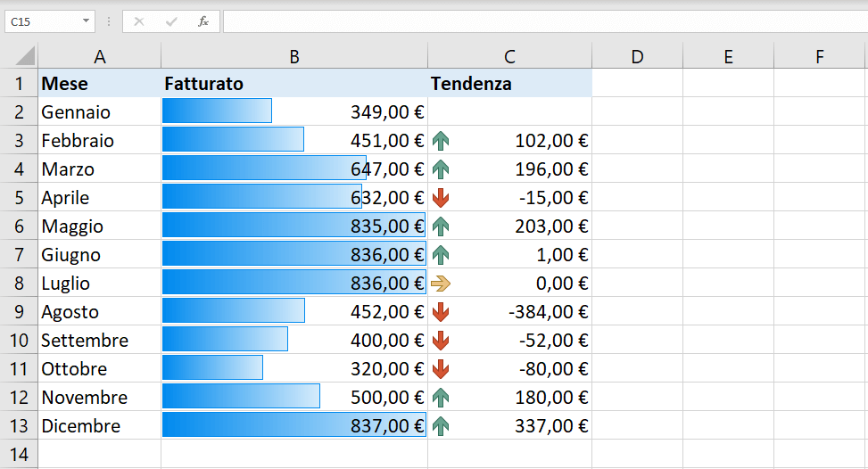This screenshot has height=469, width=868.
Task: Click the yellow sideways arrow in Luglio row
Action: click(x=441, y=284)
